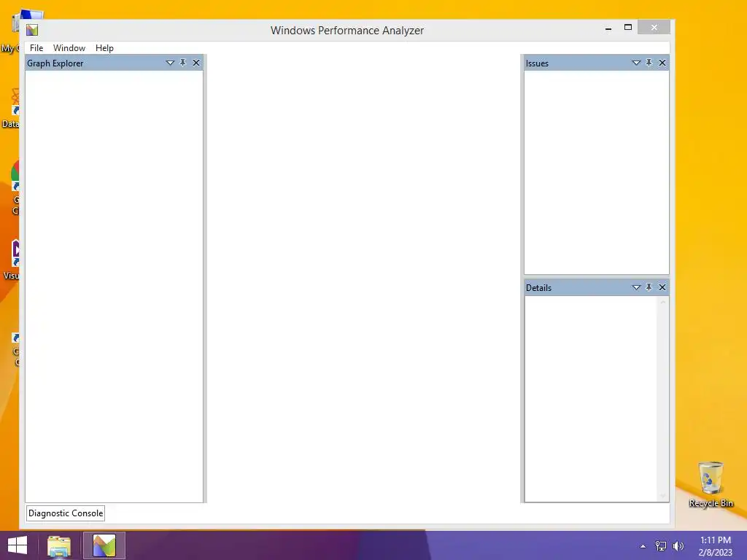Click the Windows Start button
747x560 pixels.
[18, 545]
